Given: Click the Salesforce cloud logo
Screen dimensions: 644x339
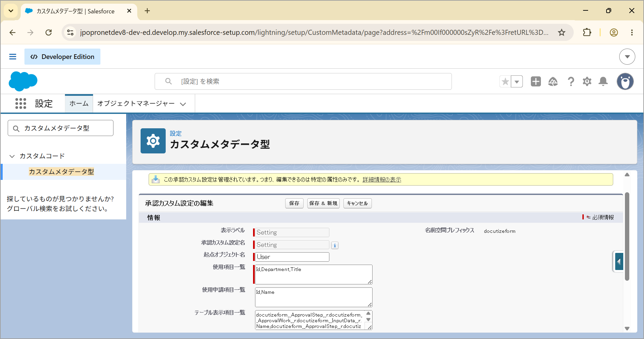Looking at the screenshot, I should [23, 81].
